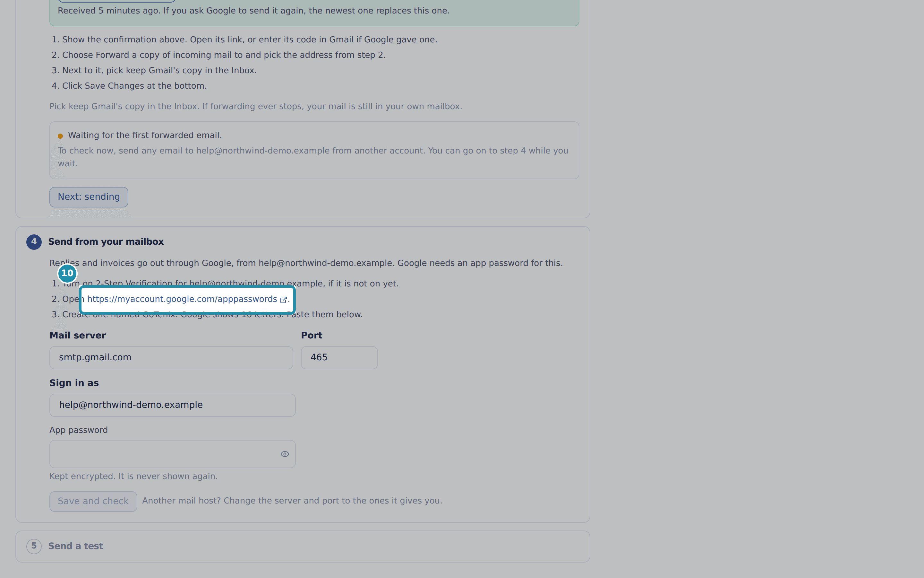The image size is (924, 578).
Task: Click the "Choose Forward a copy of incoming mail" step
Action: [224, 55]
